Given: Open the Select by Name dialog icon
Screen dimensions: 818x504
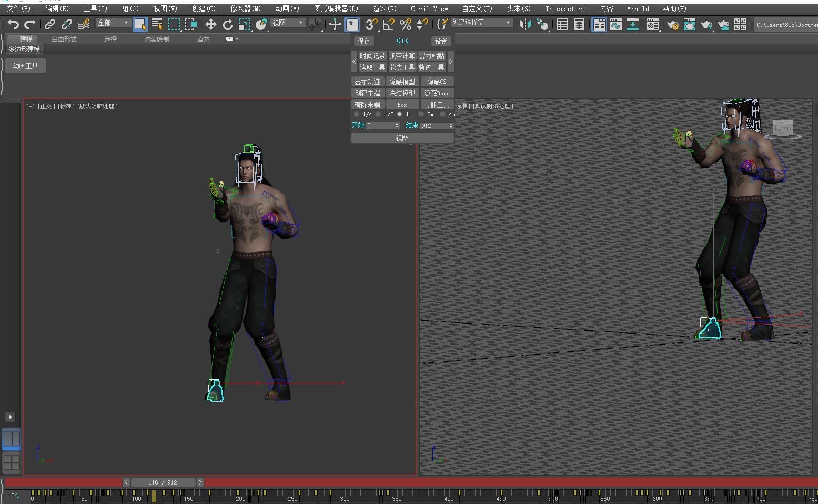Looking at the screenshot, I should click(157, 24).
